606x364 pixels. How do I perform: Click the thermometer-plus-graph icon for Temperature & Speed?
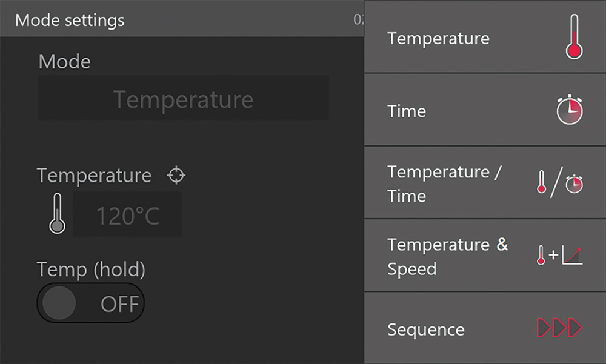560,256
